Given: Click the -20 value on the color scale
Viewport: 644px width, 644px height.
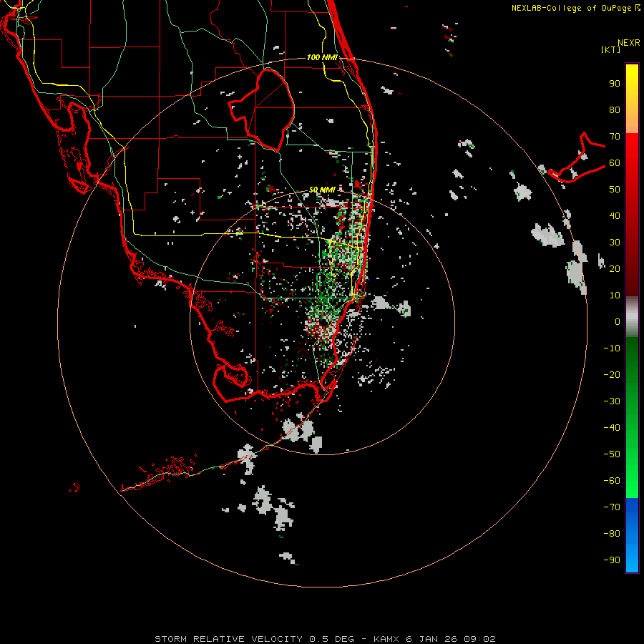Looking at the screenshot, I should click(612, 374).
